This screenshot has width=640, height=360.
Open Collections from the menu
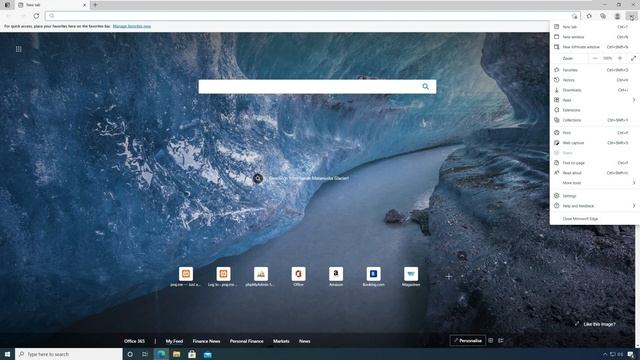tap(595, 120)
